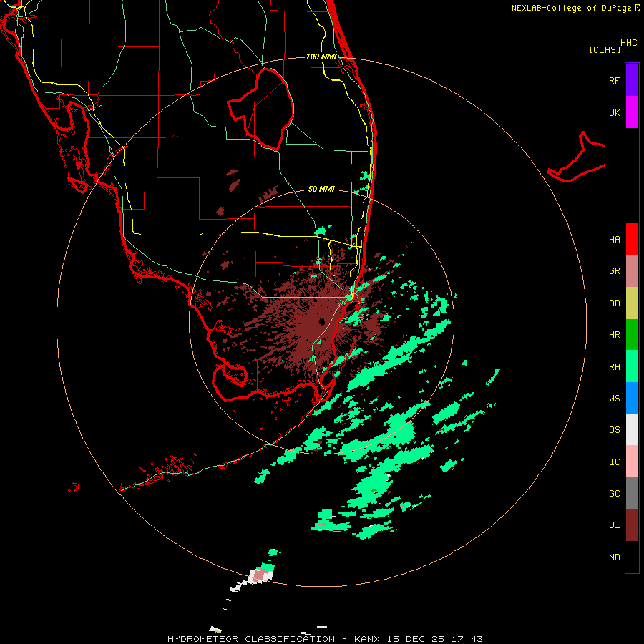Click the BD yellow legend swatch
The width and height of the screenshot is (644, 644).
[x=632, y=303]
